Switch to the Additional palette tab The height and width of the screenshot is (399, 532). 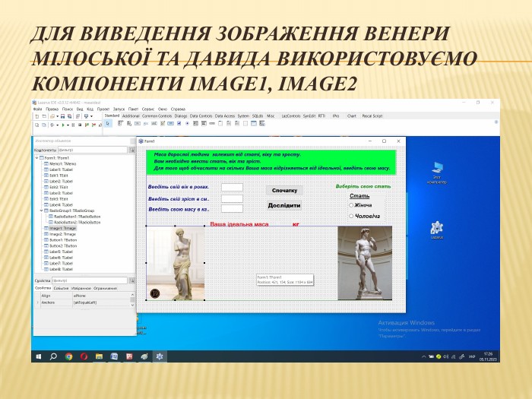tap(131, 116)
